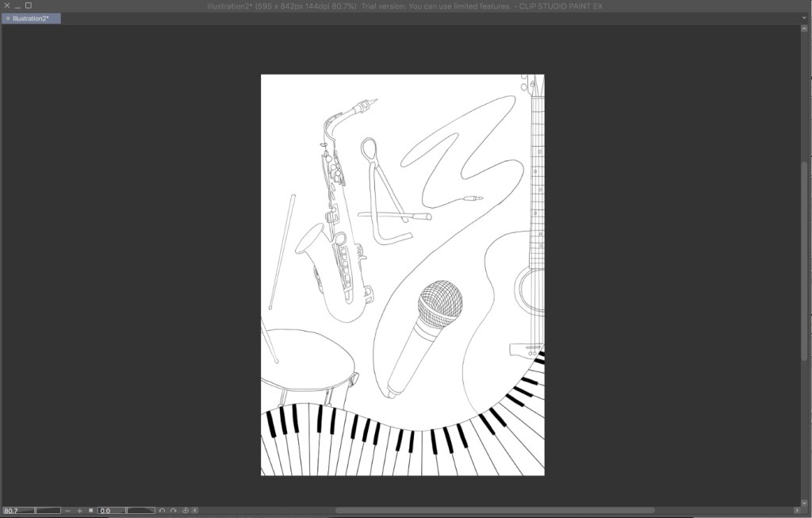Screen dimensions: 812x518
Task: Click the horizontal scrollbar right arrow
Action: pos(795,511)
